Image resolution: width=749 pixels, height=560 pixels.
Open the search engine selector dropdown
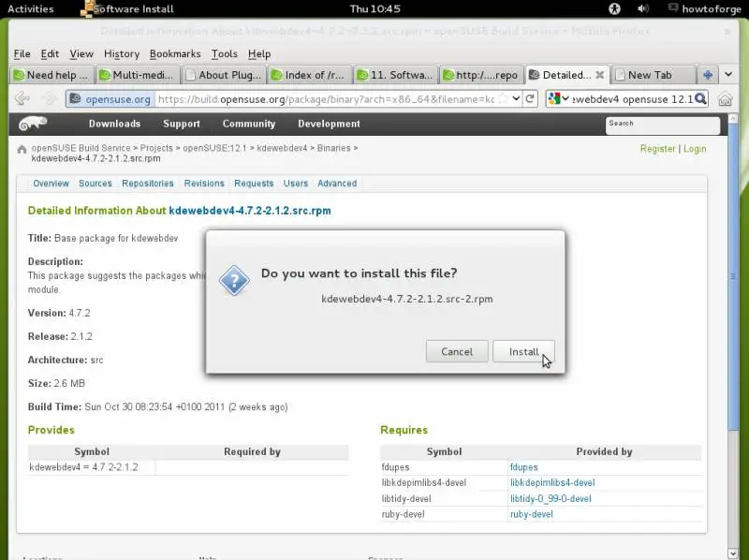pyautogui.click(x=558, y=99)
